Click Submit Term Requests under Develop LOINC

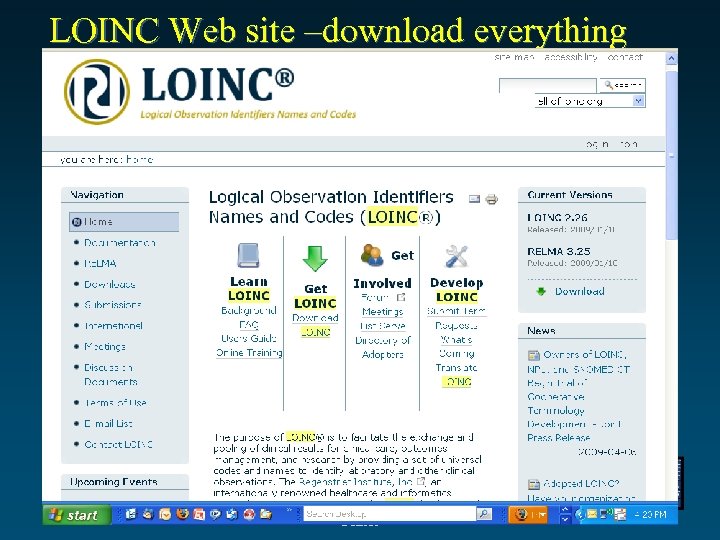[456, 318]
